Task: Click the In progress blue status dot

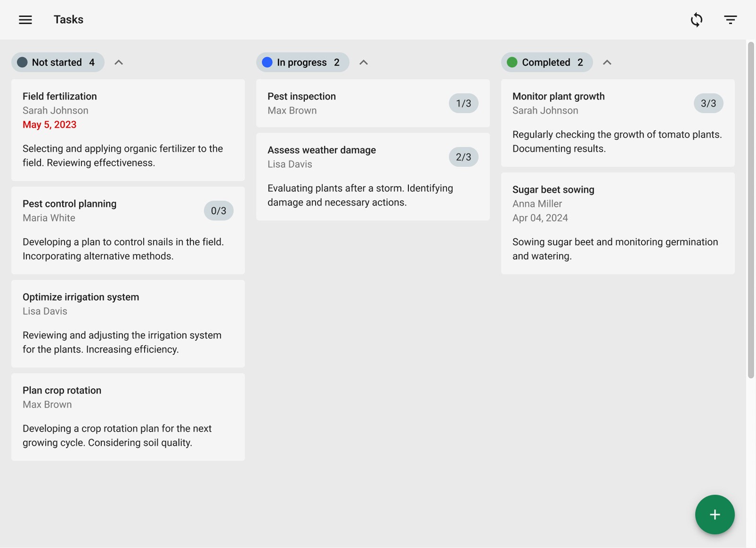Action: (x=267, y=62)
